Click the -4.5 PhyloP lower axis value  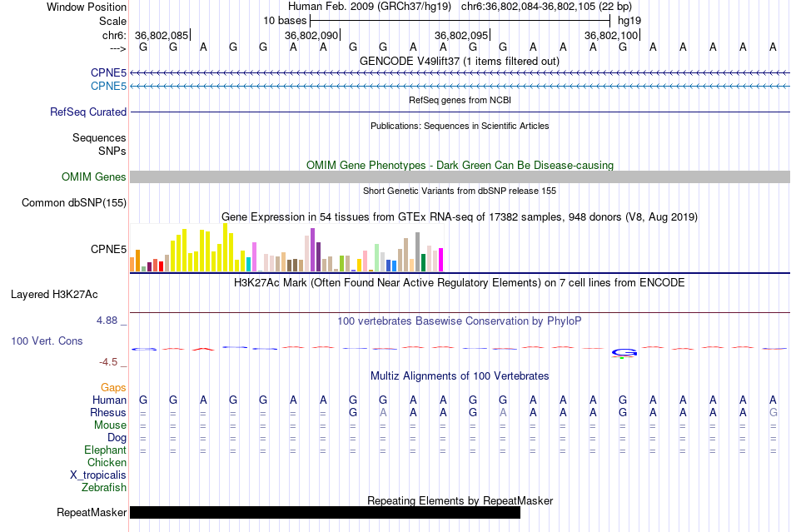click(x=108, y=362)
